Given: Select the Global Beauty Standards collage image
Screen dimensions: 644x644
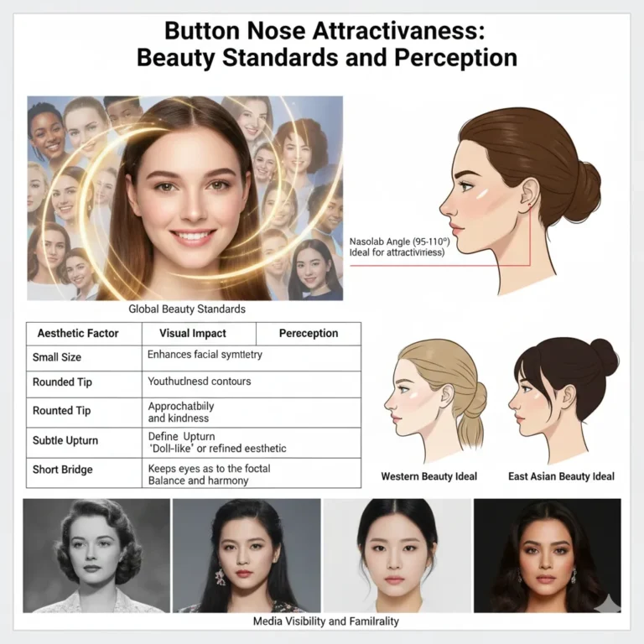Looking at the screenshot, I should point(184,199).
